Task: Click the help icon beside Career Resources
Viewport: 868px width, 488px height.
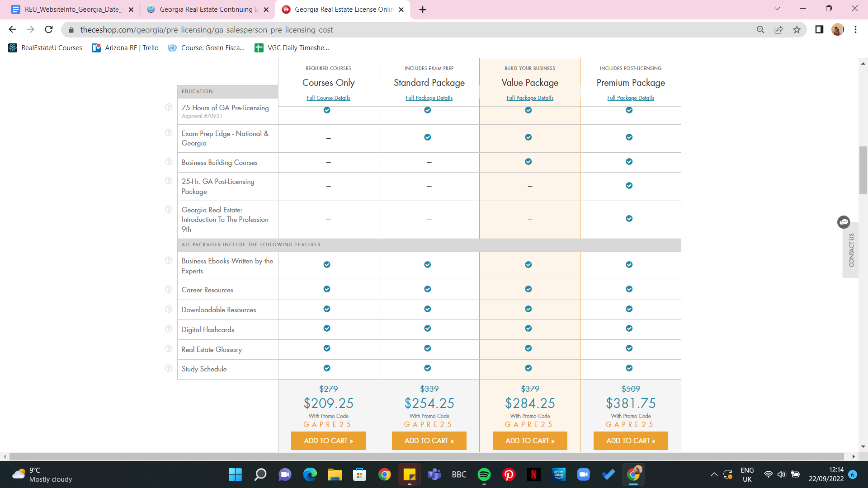Action: coord(169,289)
